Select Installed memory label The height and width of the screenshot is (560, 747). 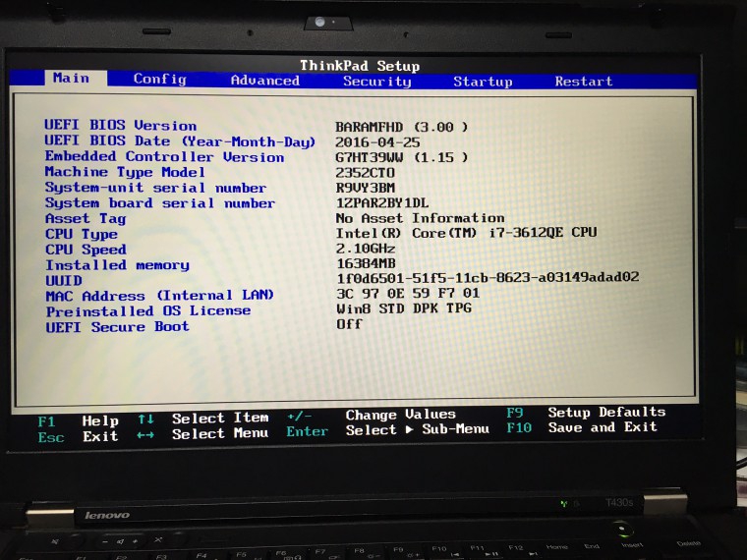coord(117,264)
